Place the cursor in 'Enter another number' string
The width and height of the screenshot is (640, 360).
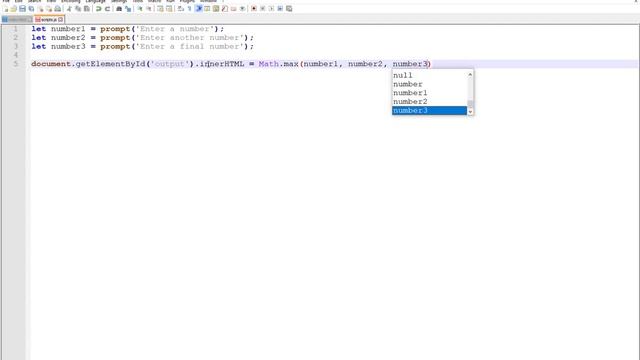[189, 38]
